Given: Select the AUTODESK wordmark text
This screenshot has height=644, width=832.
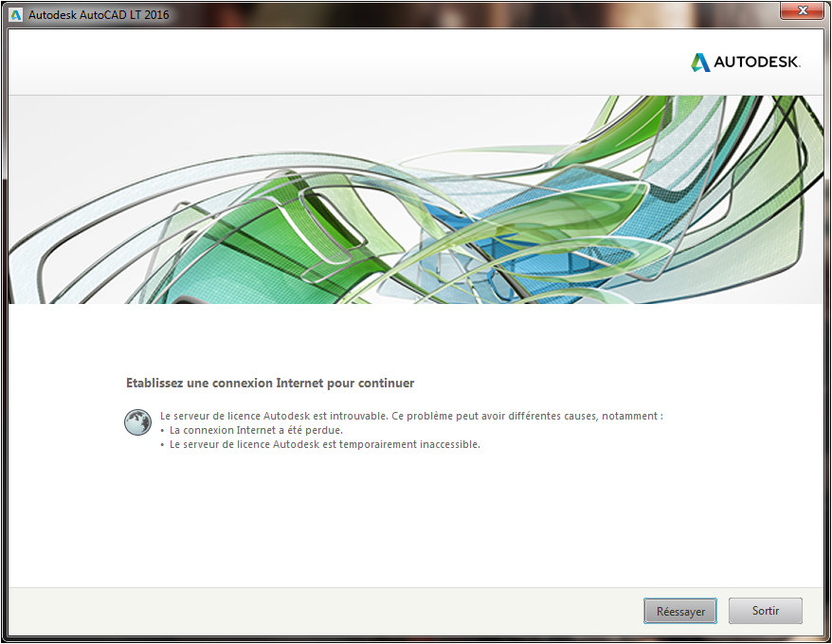Looking at the screenshot, I should click(x=756, y=63).
